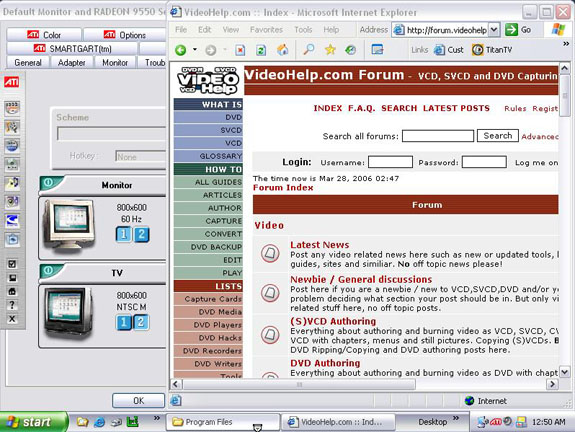Select button 2 under TV
575x432 pixels.
coord(141,322)
